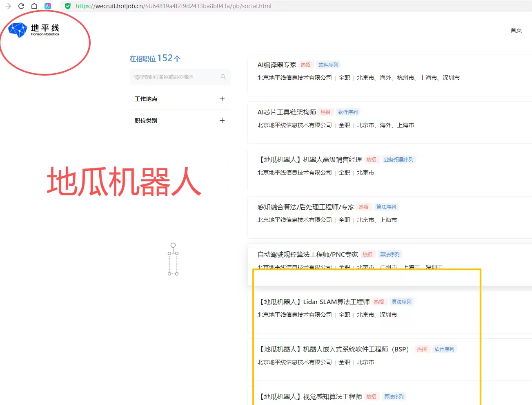Image resolution: width=532 pixels, height=405 pixels.
Task: Click company name under AI编译器专家
Action: coord(294,78)
